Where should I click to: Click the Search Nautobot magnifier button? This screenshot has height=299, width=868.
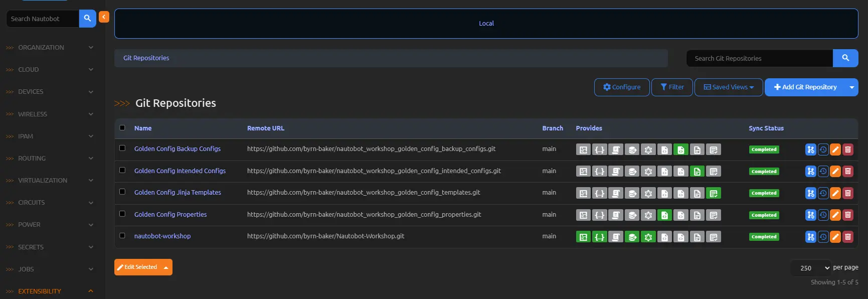click(x=87, y=19)
